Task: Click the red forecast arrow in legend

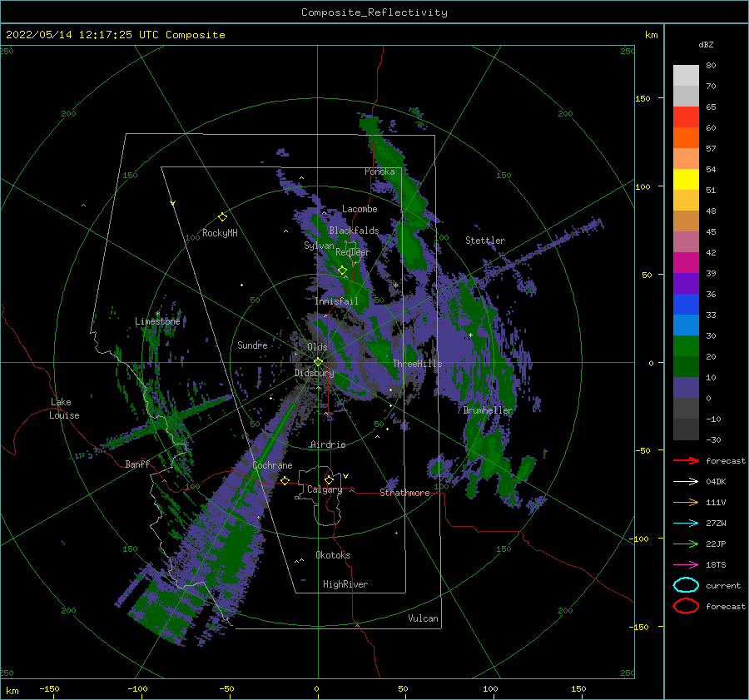Action: click(686, 460)
